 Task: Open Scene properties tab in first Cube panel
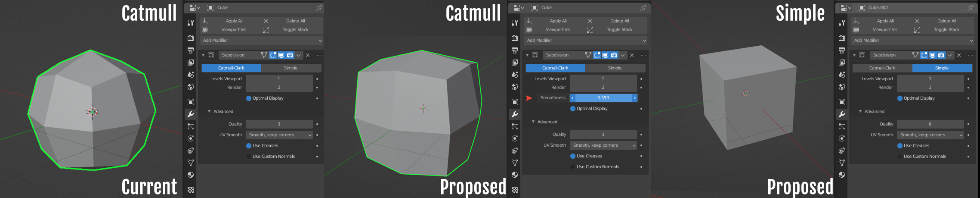[x=191, y=74]
